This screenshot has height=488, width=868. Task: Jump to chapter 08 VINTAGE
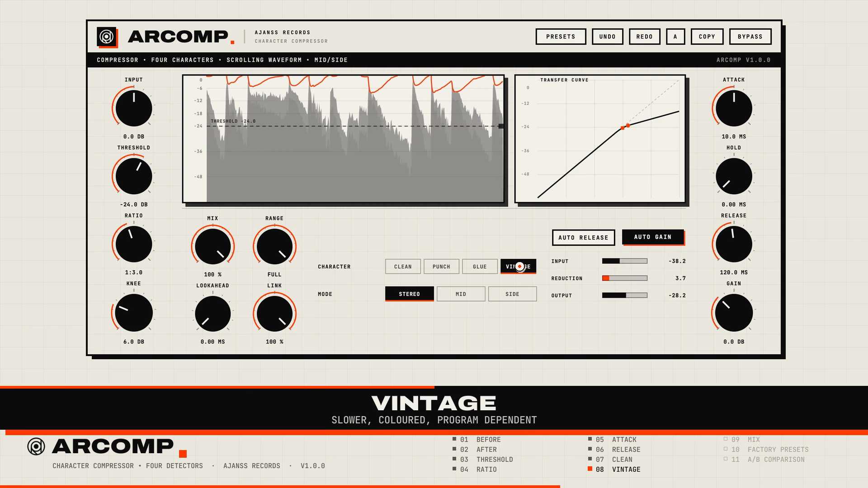(614, 469)
